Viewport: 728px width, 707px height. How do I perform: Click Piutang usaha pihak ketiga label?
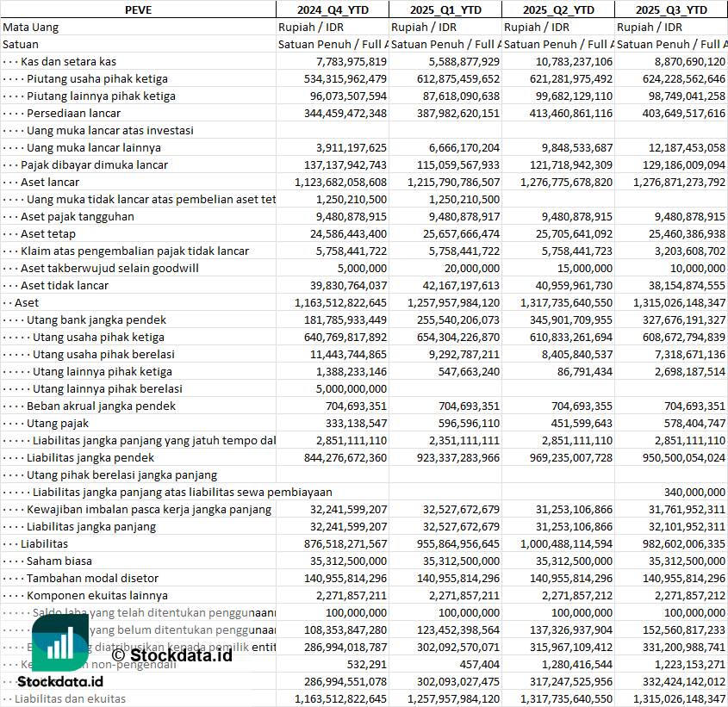click(x=97, y=79)
